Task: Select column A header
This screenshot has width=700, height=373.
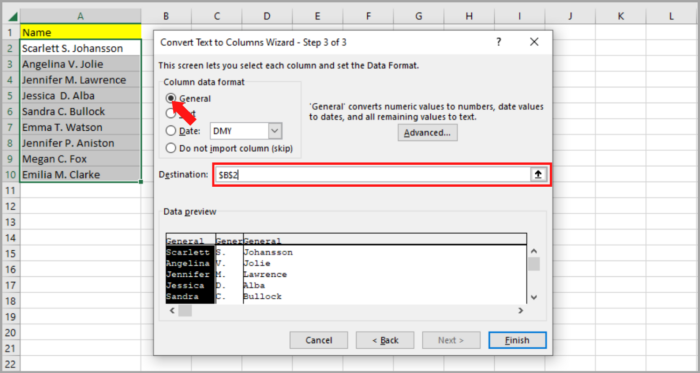Action: [x=80, y=17]
